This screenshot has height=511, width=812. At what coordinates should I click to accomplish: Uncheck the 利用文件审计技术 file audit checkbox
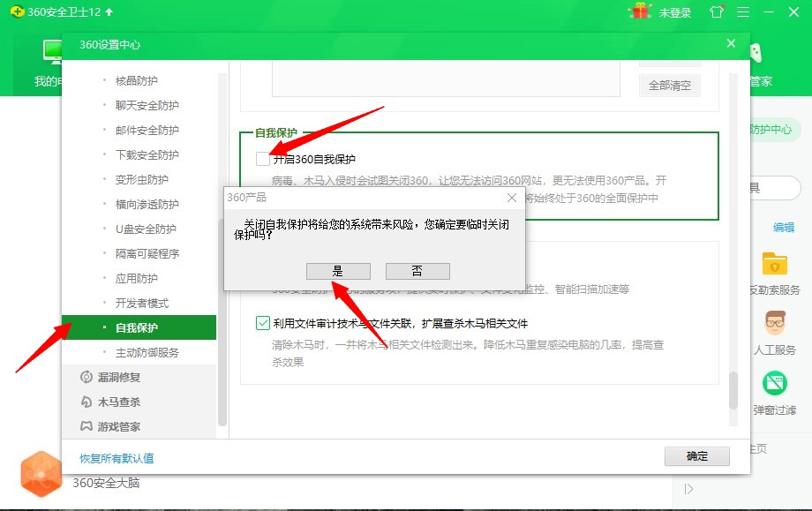coord(262,323)
